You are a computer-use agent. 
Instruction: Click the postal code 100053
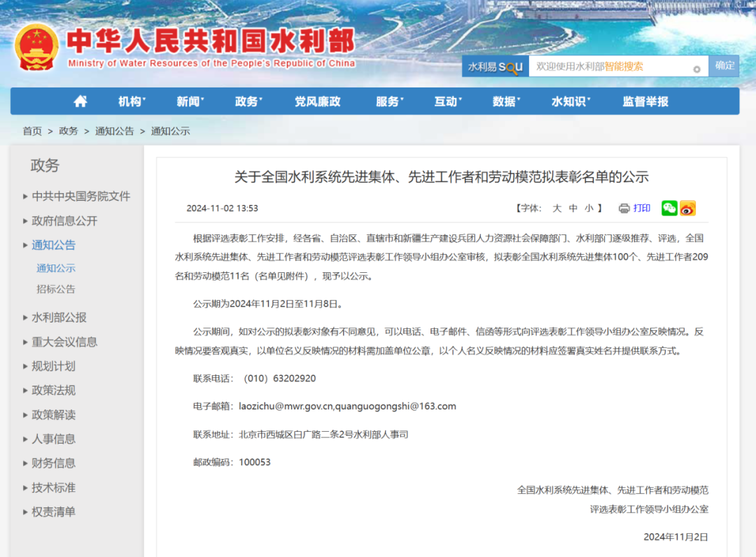tap(255, 462)
